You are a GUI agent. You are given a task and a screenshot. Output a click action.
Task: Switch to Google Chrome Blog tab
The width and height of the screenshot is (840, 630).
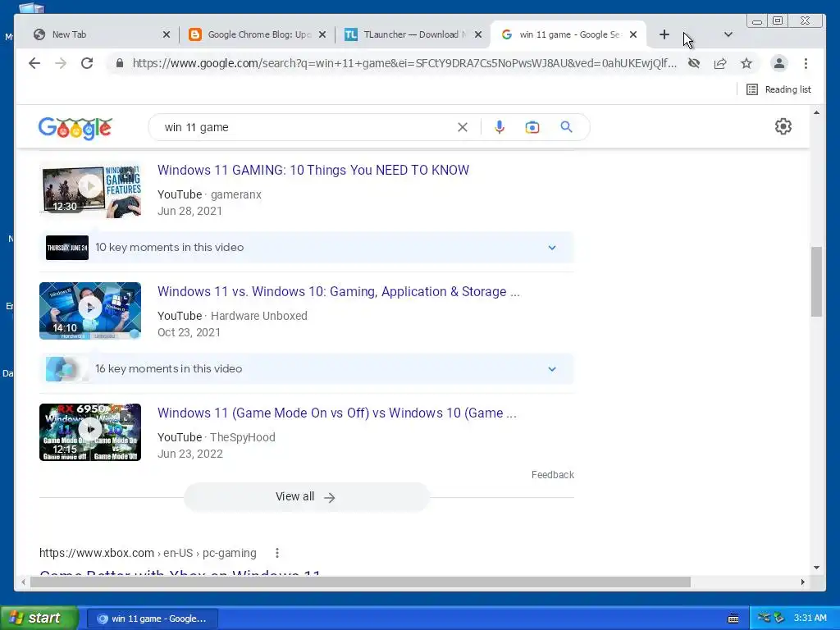[x=258, y=34]
